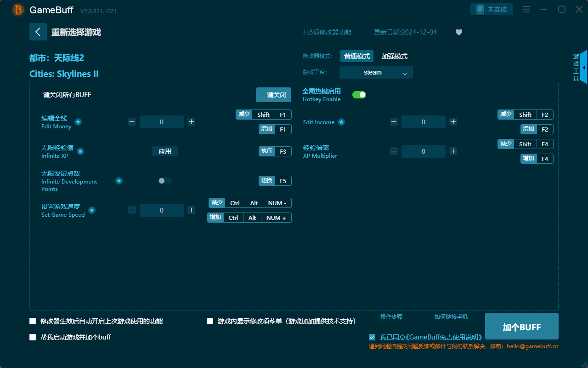Screen dimensions: 588x368
Task: Increase Edit Money value with plus
Action: [x=192, y=122]
